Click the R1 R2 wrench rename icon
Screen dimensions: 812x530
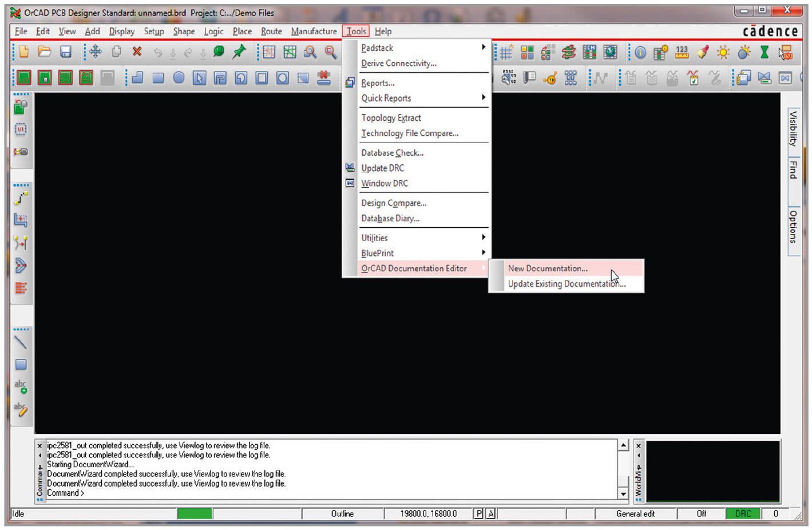click(508, 78)
